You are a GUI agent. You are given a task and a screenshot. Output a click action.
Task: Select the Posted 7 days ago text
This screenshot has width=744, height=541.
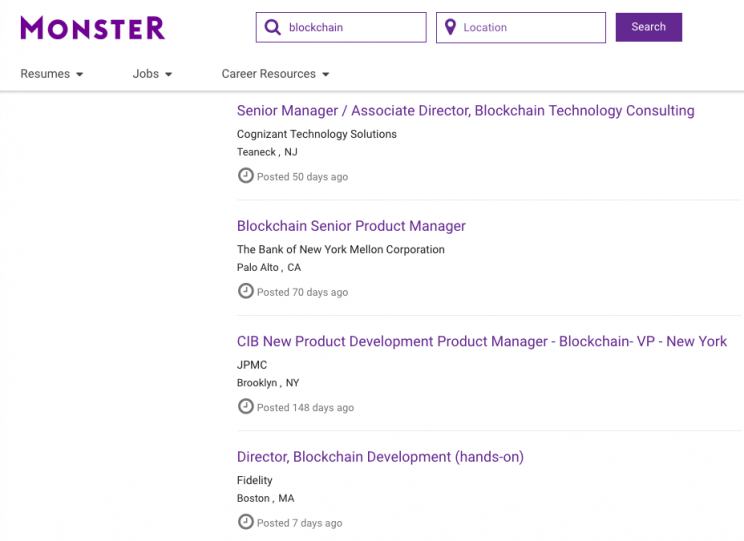click(x=299, y=523)
